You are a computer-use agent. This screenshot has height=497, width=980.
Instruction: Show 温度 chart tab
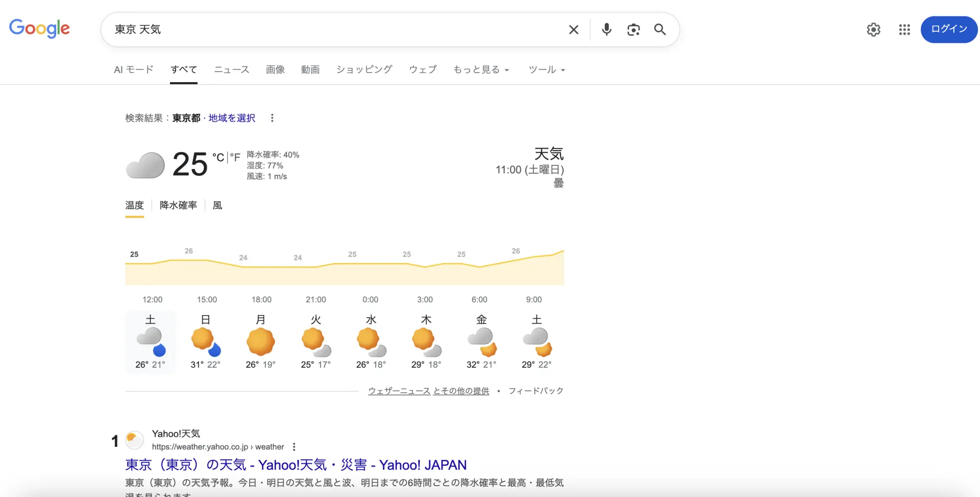click(x=135, y=205)
